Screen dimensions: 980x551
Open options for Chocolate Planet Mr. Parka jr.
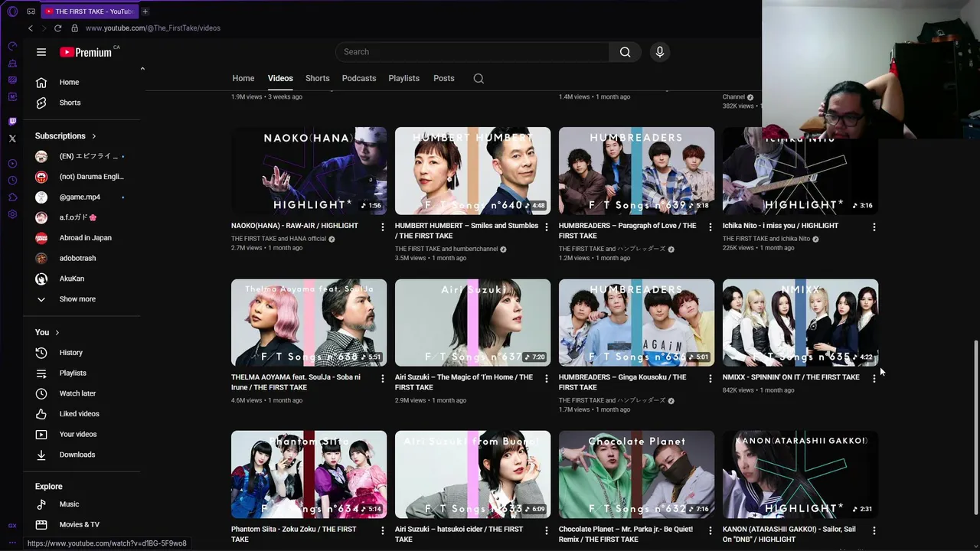click(710, 530)
